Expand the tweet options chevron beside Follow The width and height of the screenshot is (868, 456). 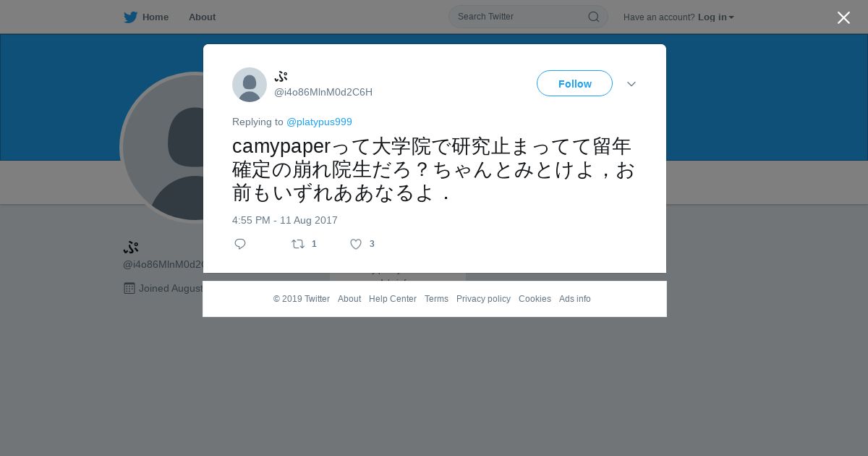pos(631,84)
